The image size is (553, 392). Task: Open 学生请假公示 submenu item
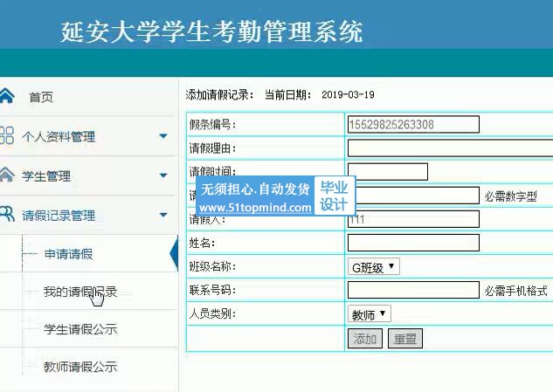80,329
